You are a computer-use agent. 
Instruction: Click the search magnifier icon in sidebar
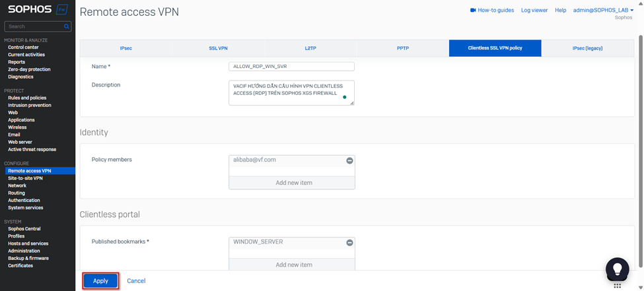pos(67,26)
